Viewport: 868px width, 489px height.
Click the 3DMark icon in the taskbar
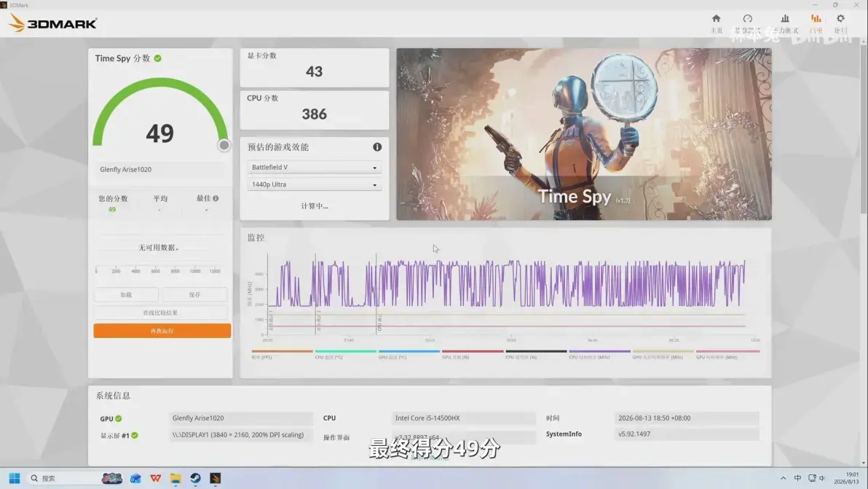point(216,478)
